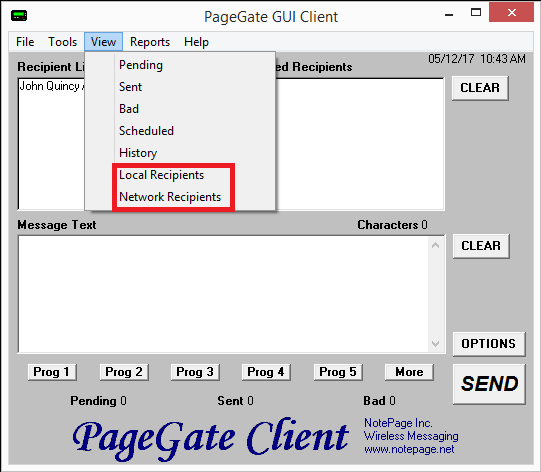Clear the message text box
This screenshot has width=541, height=472.
coord(481,246)
